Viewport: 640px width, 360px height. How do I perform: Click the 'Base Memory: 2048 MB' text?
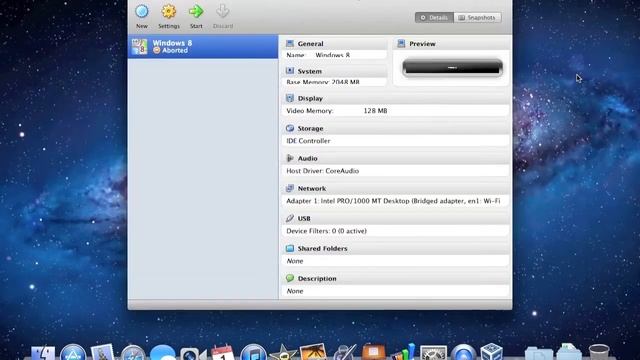coord(323,82)
